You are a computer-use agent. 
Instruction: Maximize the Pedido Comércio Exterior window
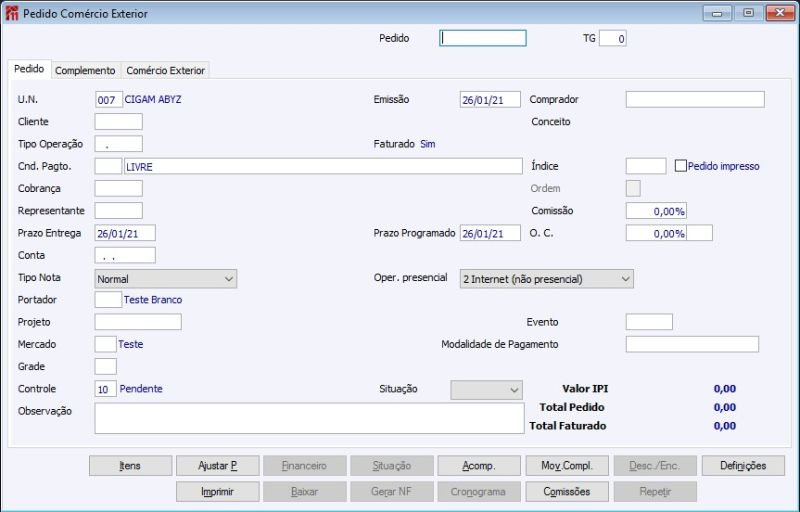(748, 13)
